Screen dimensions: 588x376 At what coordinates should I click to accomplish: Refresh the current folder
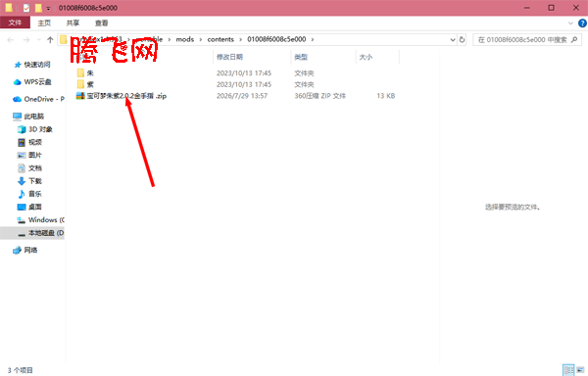[x=462, y=40]
